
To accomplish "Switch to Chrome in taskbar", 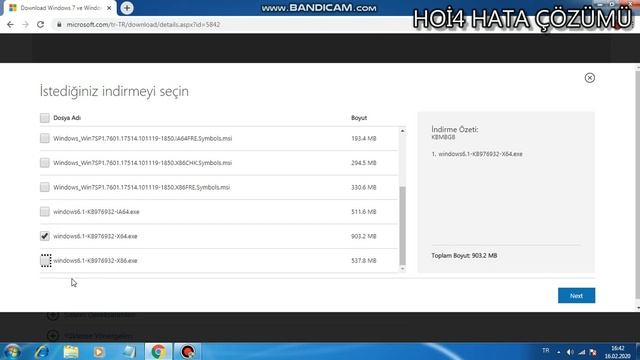I will point(158,351).
